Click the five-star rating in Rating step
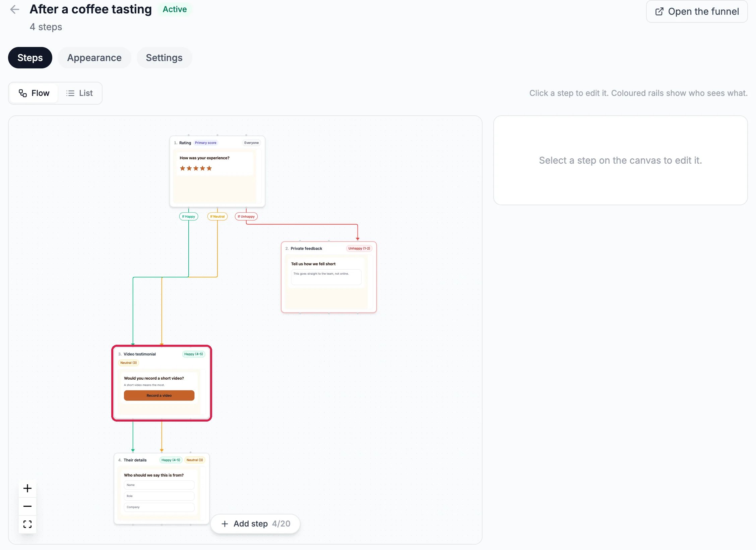 point(196,168)
